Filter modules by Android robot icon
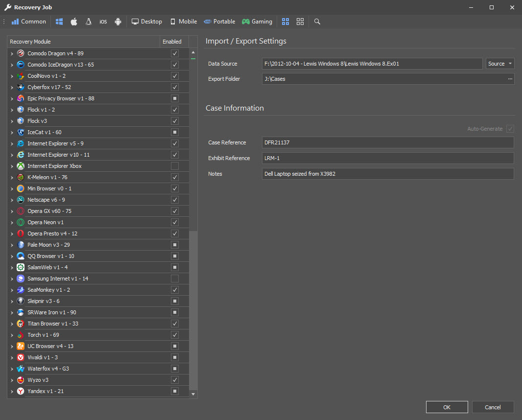The height and width of the screenshot is (420, 522). point(118,22)
